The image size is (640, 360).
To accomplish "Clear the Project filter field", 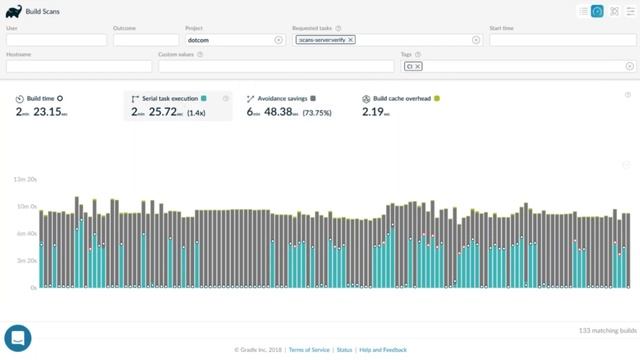I will pos(278,40).
